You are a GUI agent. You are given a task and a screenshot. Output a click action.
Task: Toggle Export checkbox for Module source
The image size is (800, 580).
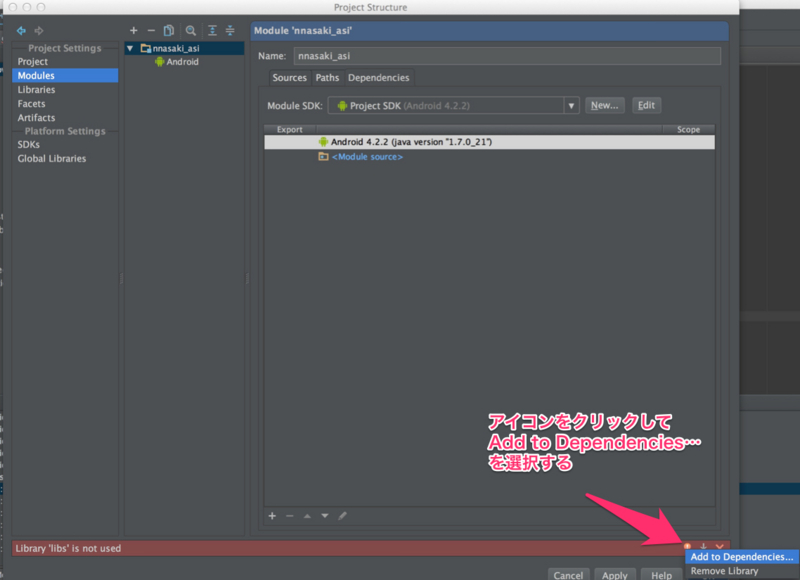[x=290, y=156]
